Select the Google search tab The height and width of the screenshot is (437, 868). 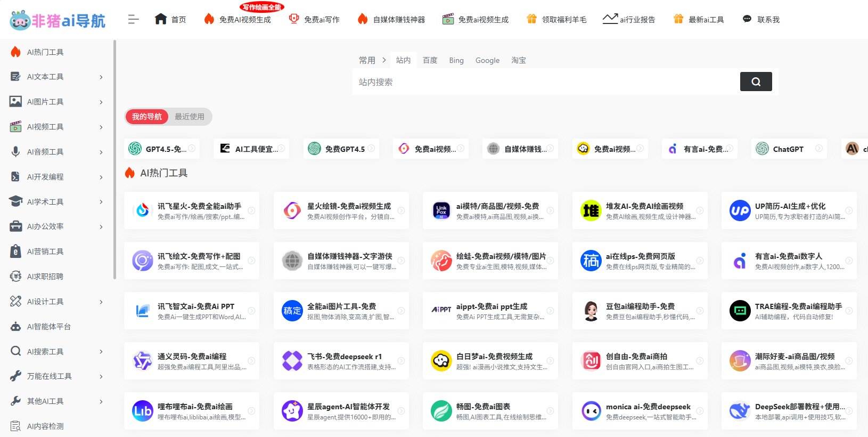(487, 60)
